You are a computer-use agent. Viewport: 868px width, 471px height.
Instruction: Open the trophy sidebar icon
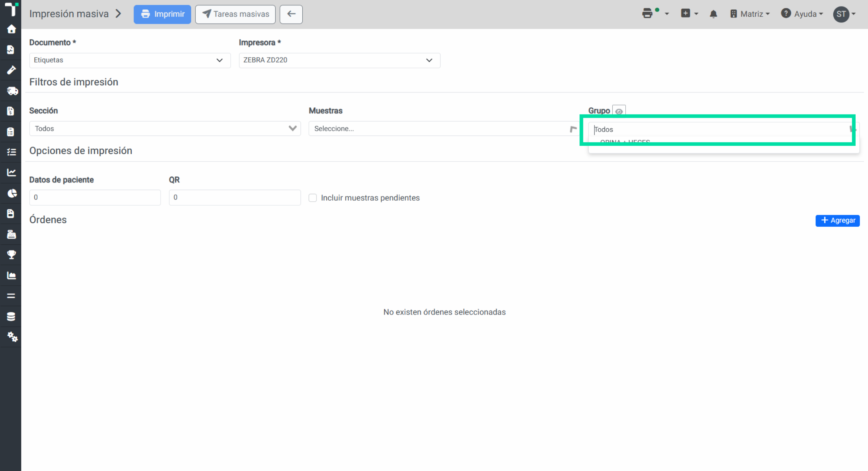11,255
